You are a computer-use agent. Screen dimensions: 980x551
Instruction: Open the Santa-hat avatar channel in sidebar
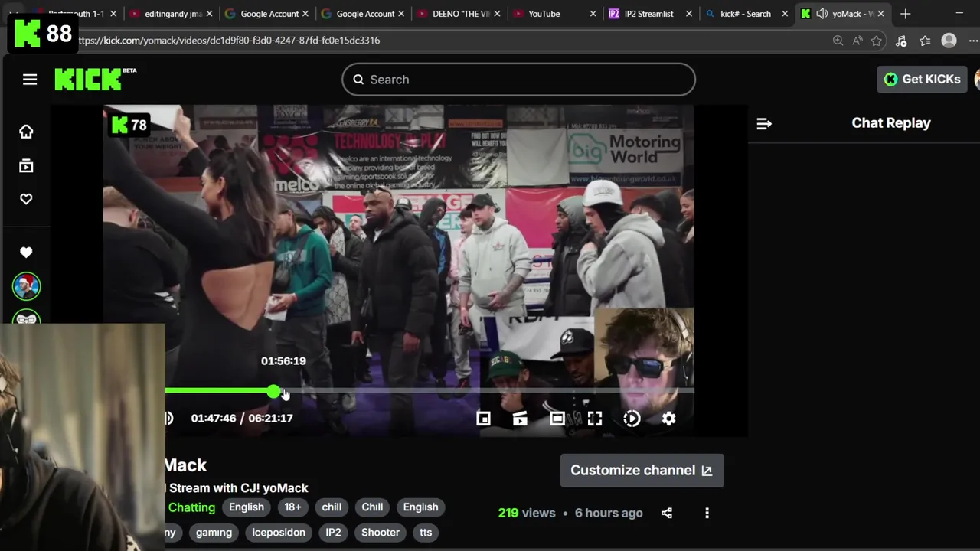pos(26,286)
